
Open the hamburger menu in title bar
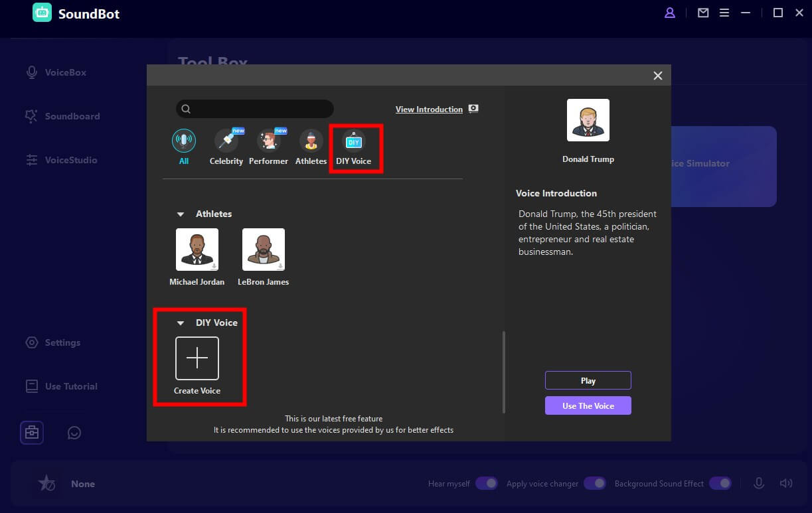724,13
